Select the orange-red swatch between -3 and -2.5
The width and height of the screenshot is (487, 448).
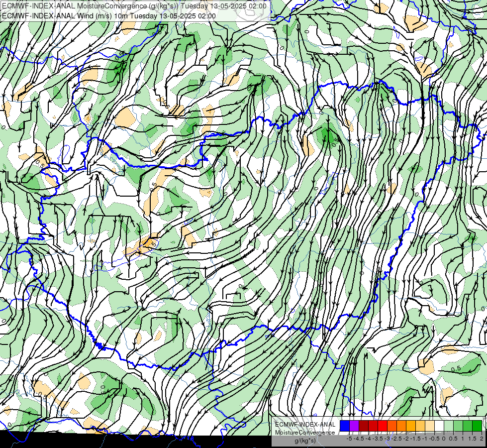392,426
